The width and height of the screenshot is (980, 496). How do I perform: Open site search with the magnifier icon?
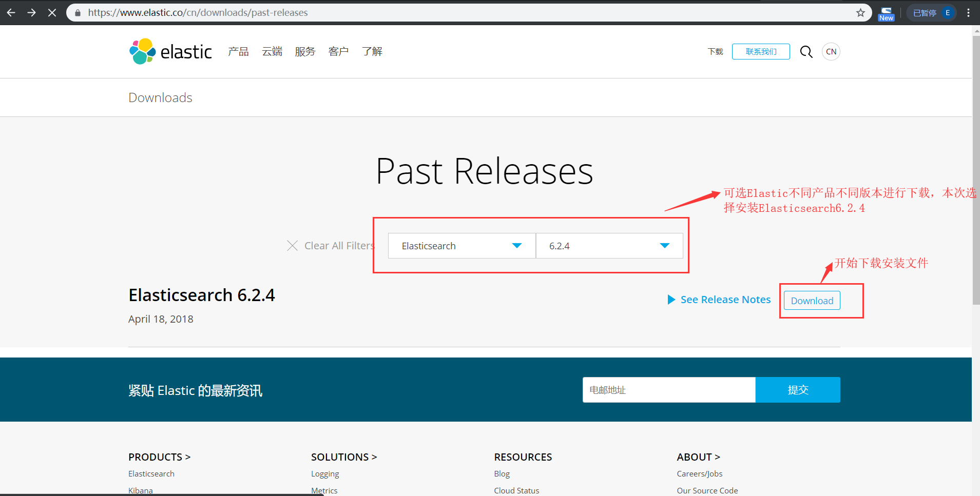click(x=806, y=51)
